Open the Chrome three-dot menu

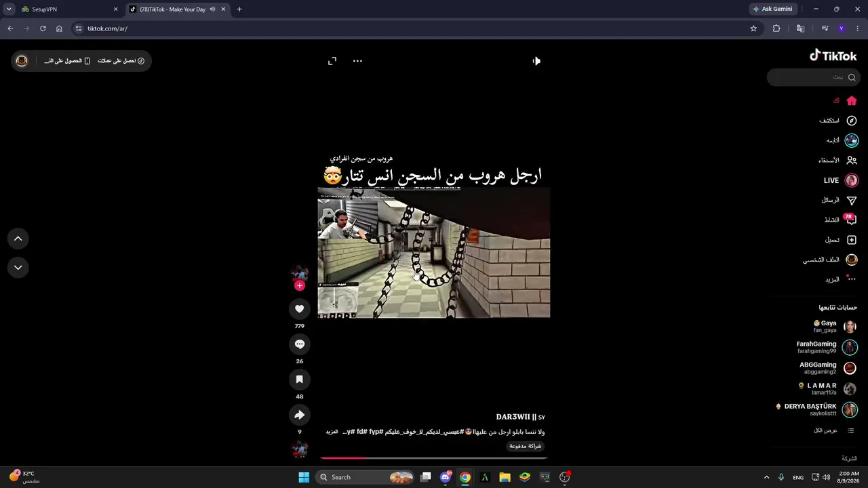pyautogui.click(x=858, y=28)
